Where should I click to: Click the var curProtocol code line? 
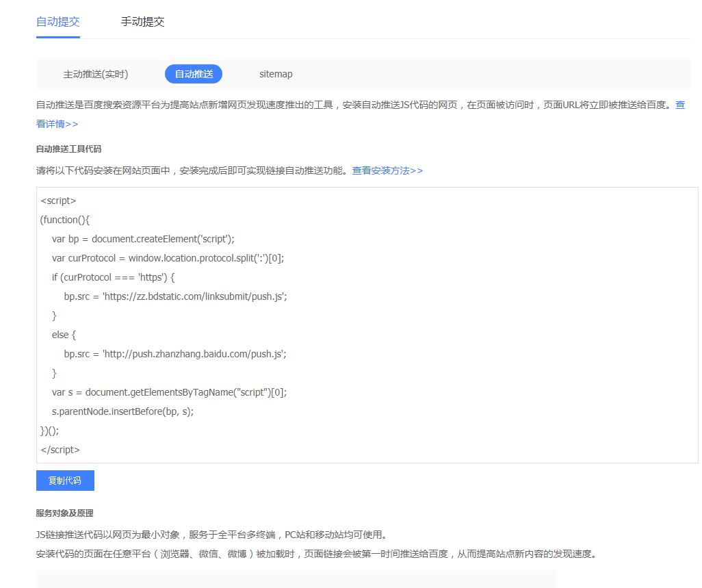(168, 258)
